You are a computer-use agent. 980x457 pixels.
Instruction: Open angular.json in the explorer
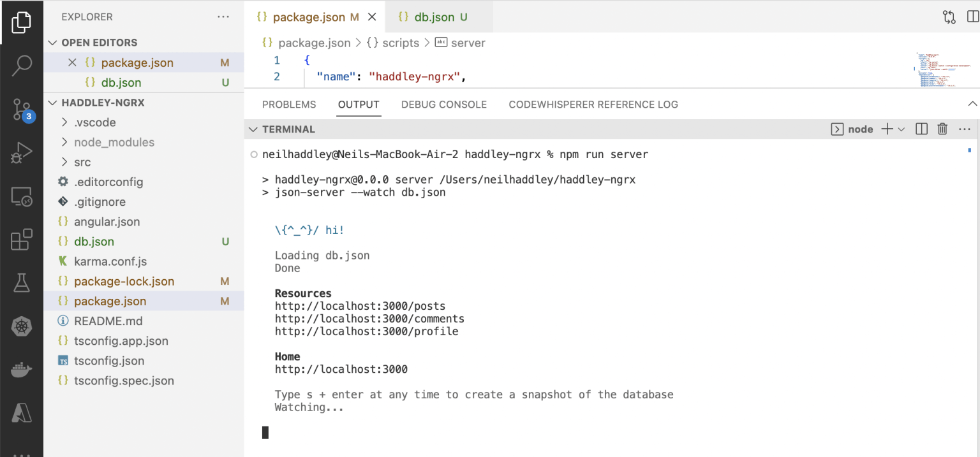[x=107, y=222]
